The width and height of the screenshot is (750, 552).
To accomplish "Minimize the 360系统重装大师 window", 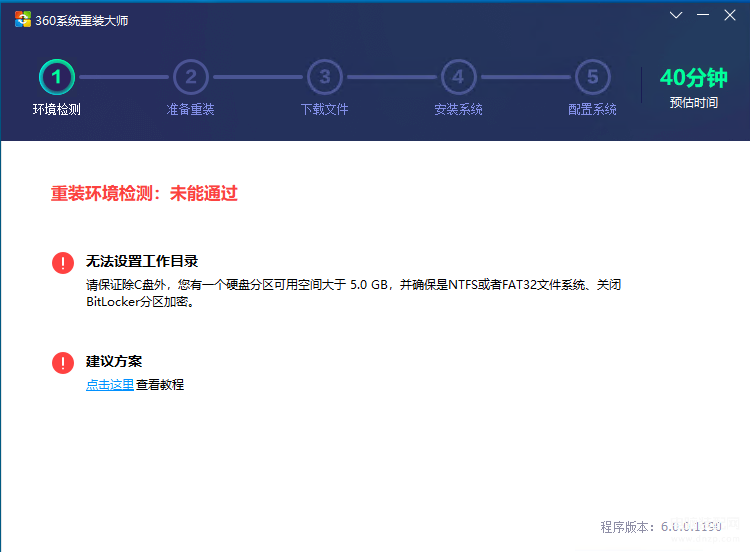I will (703, 15).
